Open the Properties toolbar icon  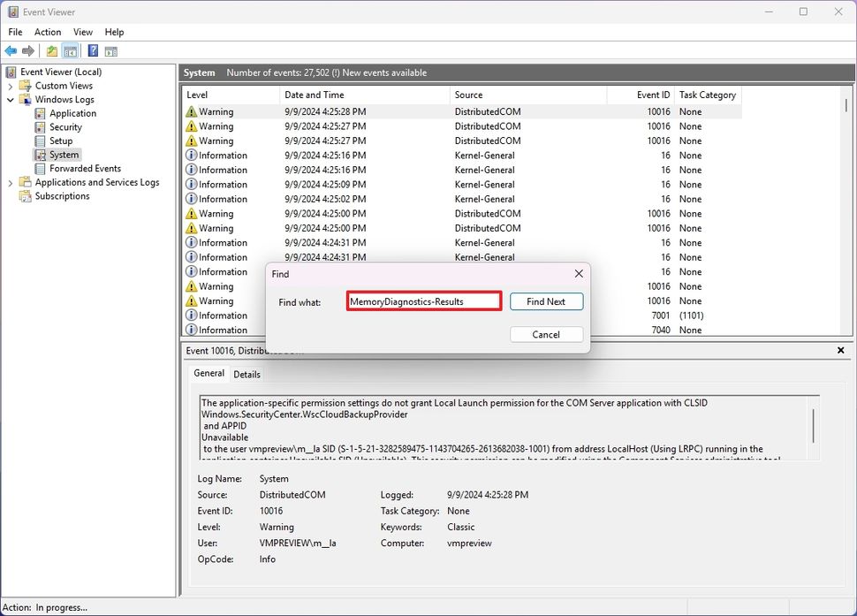[x=51, y=50]
